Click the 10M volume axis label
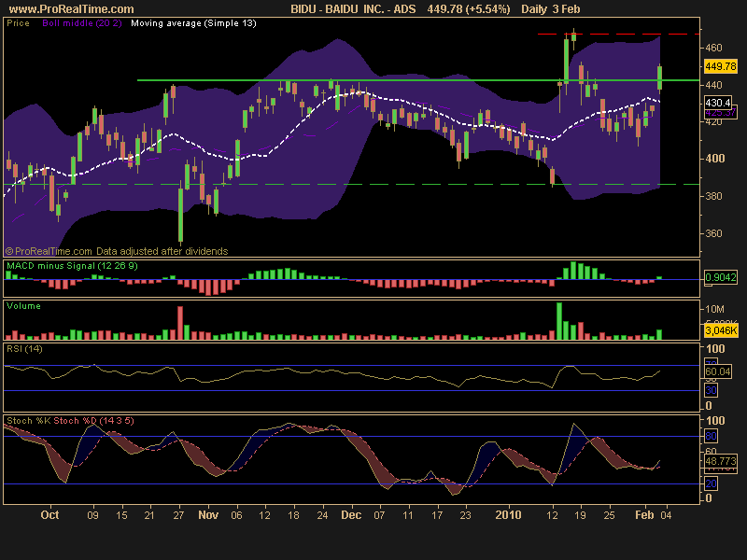This screenshot has height=560, width=747. pyautogui.click(x=714, y=310)
